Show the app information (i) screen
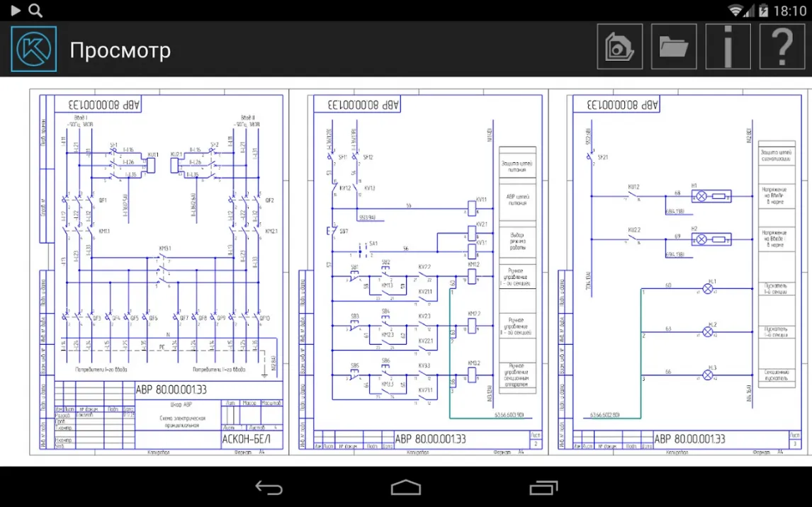Image resolution: width=812 pixels, height=507 pixels. click(728, 47)
